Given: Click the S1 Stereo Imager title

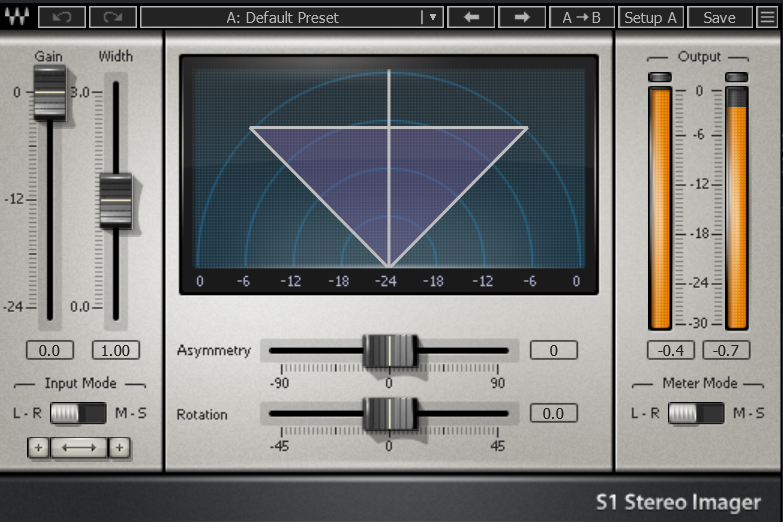Looking at the screenshot, I should pyautogui.click(x=679, y=503).
